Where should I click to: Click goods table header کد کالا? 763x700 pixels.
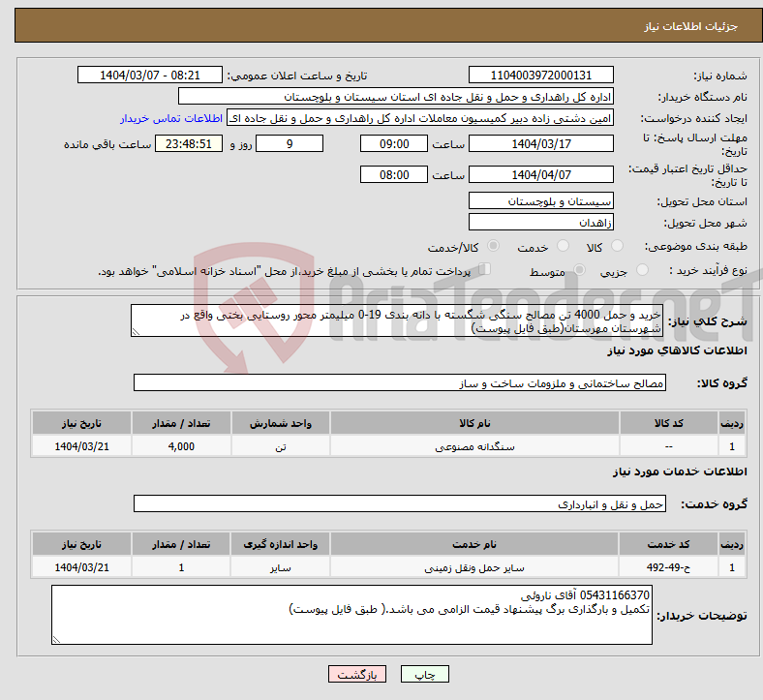(669, 423)
